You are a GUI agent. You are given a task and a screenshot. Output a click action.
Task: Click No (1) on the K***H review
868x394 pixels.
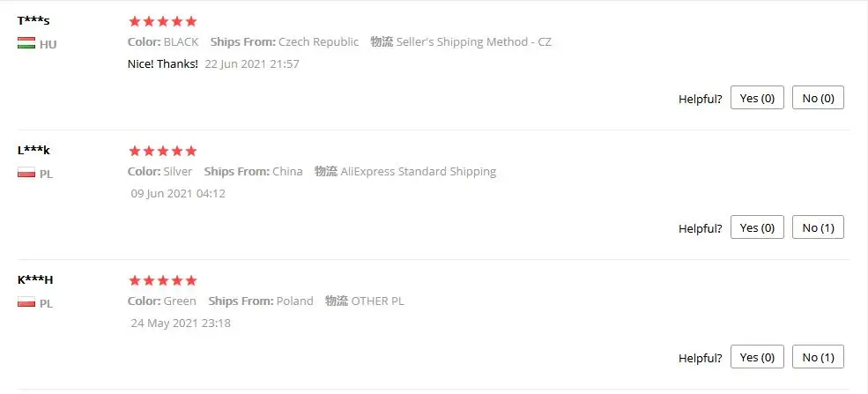pyautogui.click(x=818, y=357)
